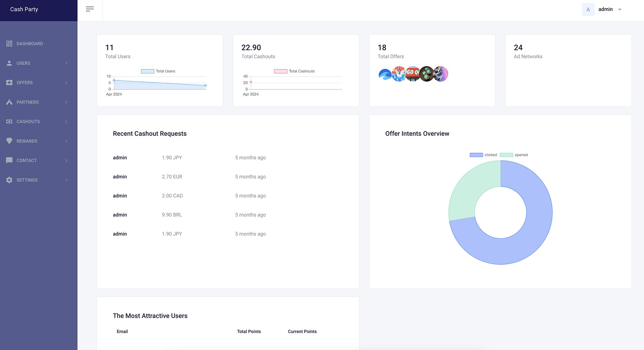
Task: Click the Contact menu label
Action: pos(27,160)
